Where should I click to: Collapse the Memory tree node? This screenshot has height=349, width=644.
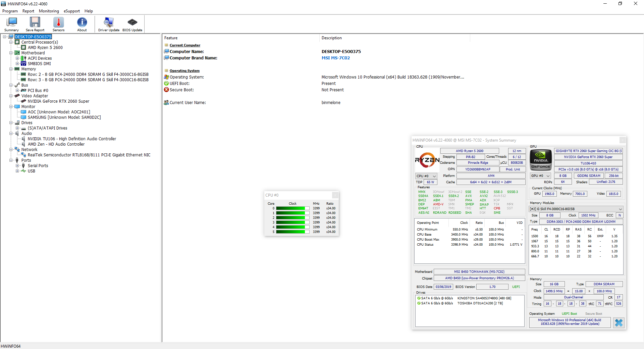pos(11,69)
